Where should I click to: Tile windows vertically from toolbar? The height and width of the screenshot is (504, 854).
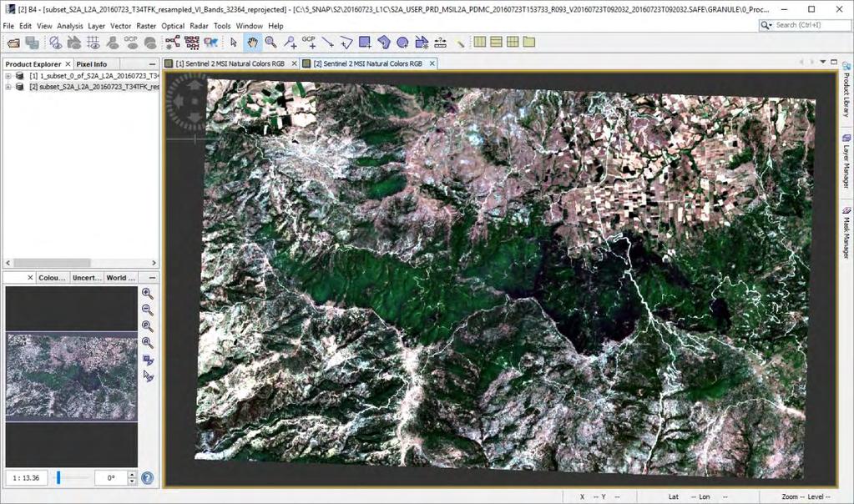pos(496,42)
